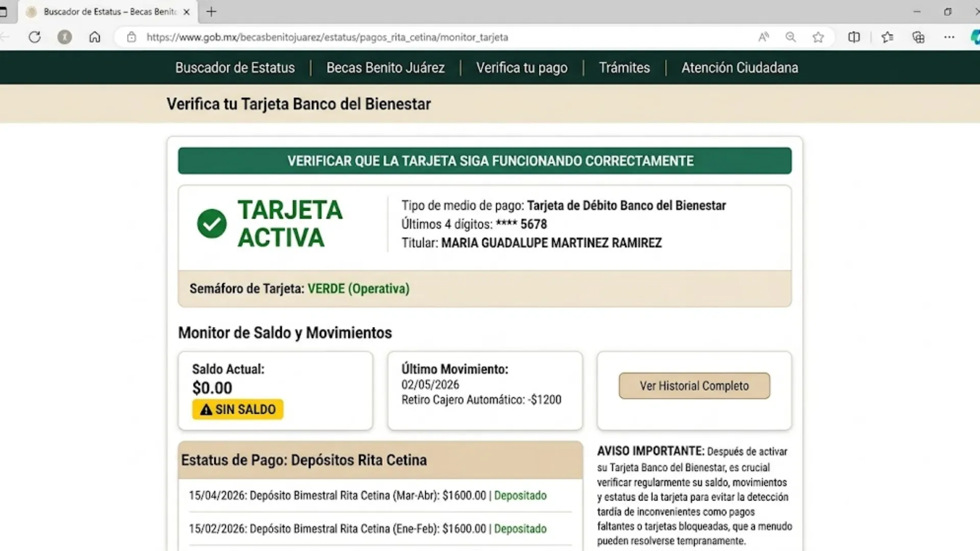
Task: Open a new browser tab
Action: click(211, 11)
